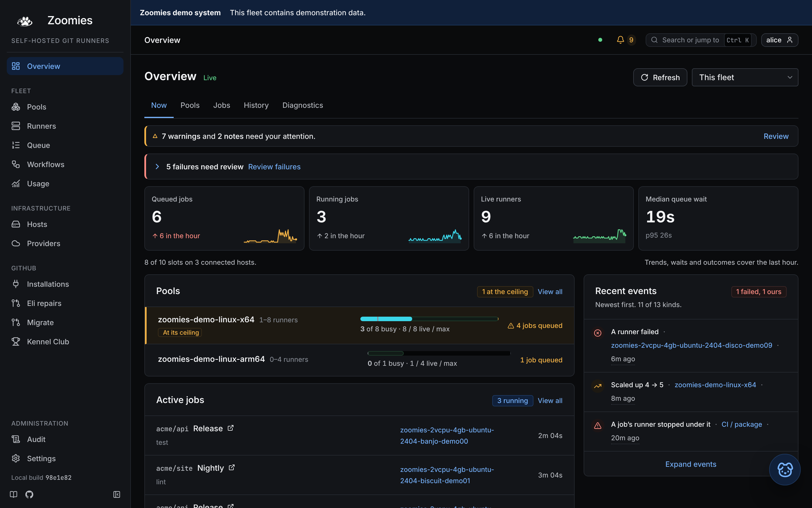
Task: Click View all in the Pools panel
Action: pos(550,292)
